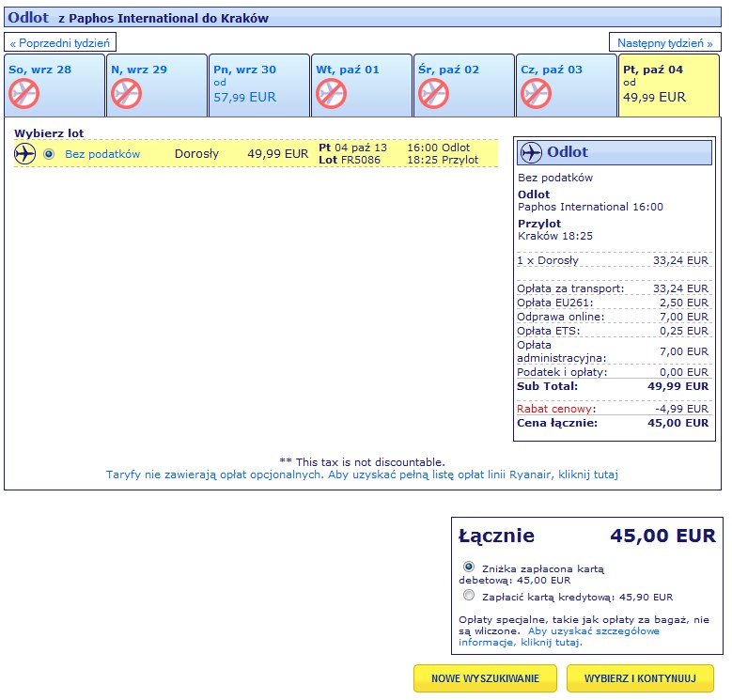This screenshot has height=700, width=732.
Task: Click the no-flight icon under Cz, paź 03
Action: (537, 93)
